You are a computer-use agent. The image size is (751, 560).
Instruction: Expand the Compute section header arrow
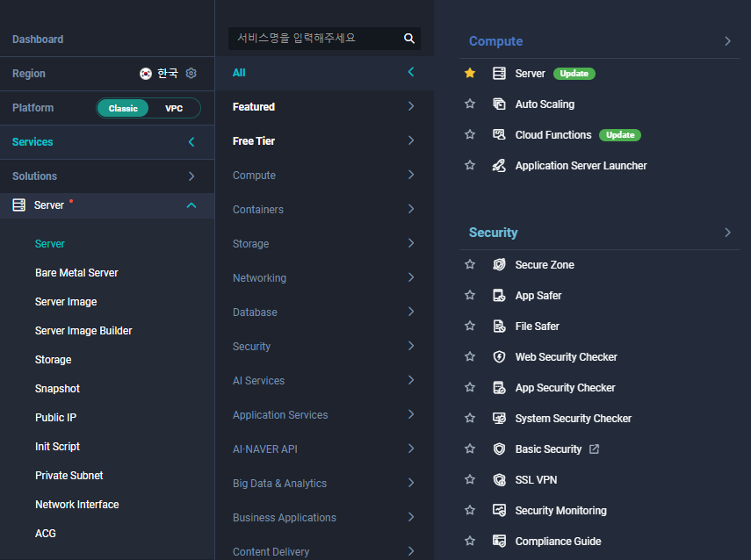click(727, 41)
